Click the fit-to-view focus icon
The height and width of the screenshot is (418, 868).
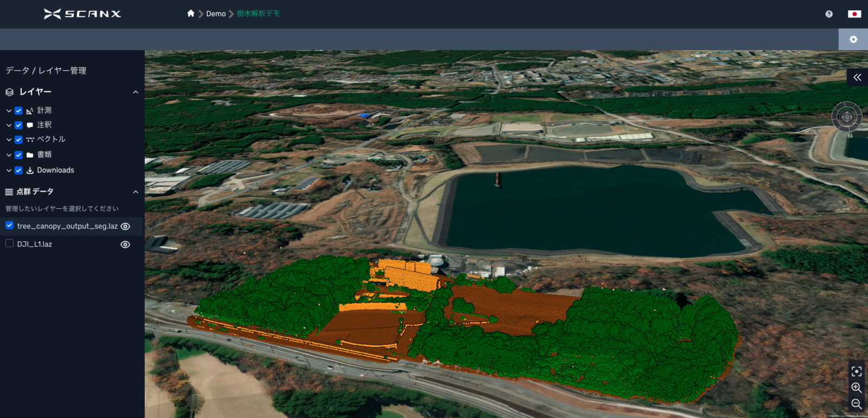(857, 371)
